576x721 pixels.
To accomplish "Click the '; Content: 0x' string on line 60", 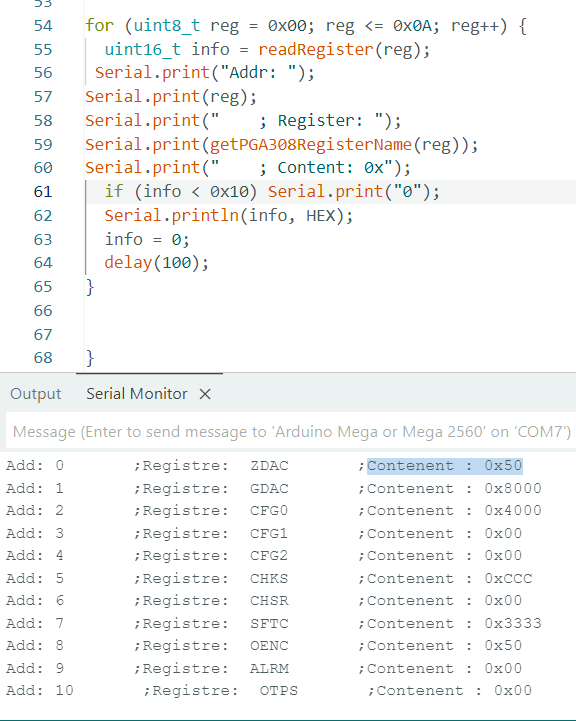I will (302, 168).
